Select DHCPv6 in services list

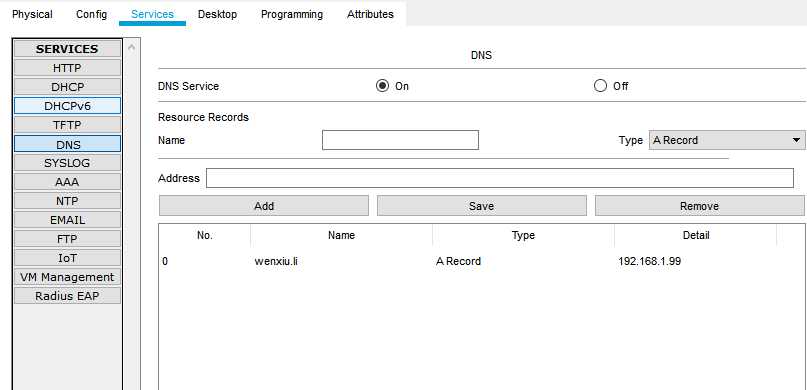[67, 106]
